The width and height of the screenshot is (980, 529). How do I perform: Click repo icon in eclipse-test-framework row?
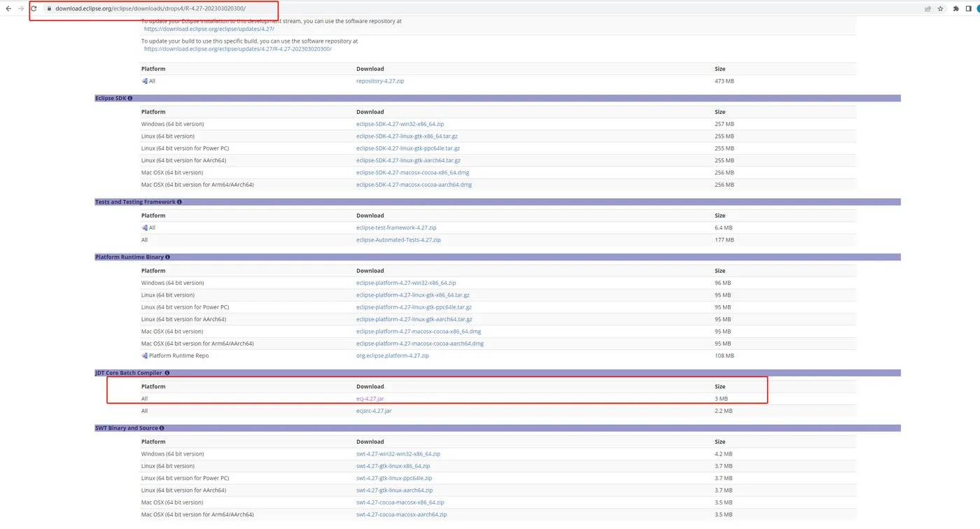[144, 228]
